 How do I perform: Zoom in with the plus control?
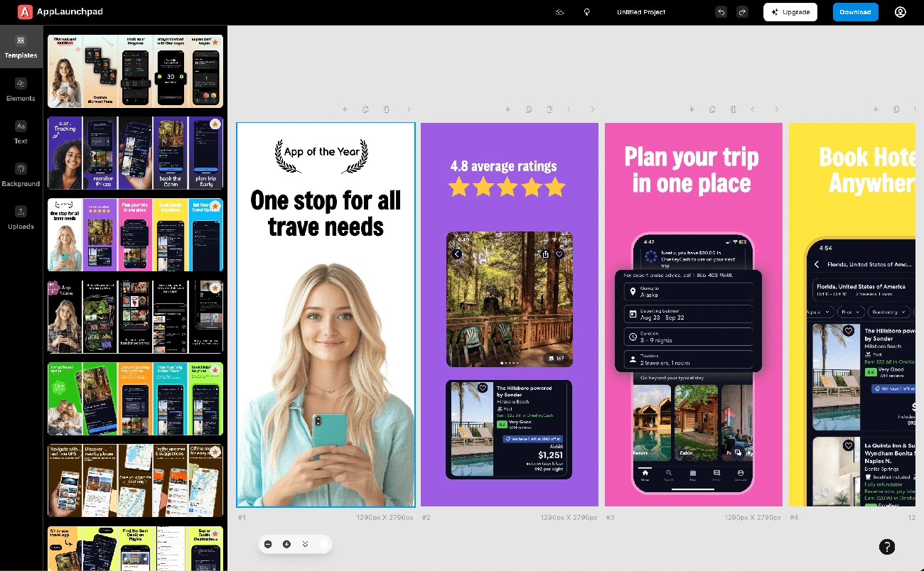(286, 544)
